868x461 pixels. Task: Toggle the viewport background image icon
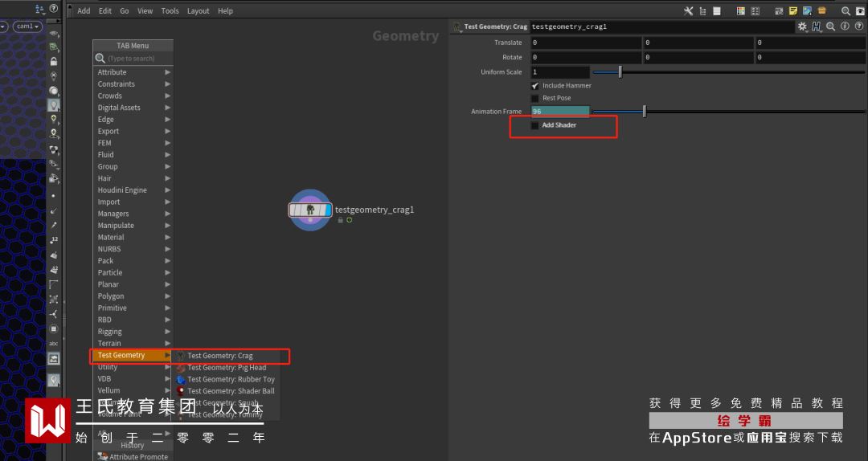point(54,359)
